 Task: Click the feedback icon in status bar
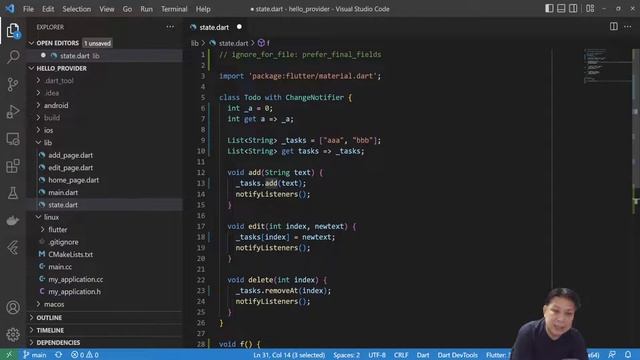click(x=611, y=355)
